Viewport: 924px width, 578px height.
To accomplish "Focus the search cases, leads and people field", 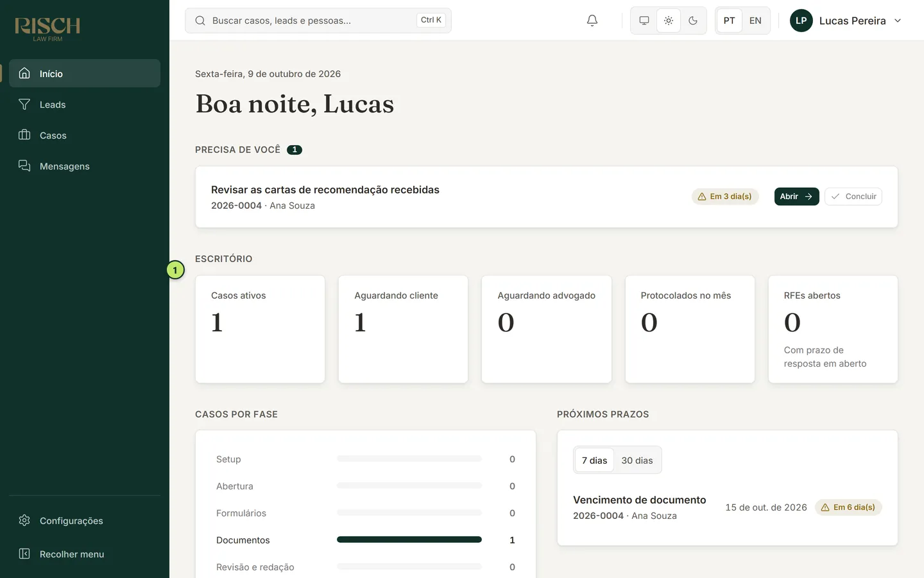I will (x=318, y=21).
